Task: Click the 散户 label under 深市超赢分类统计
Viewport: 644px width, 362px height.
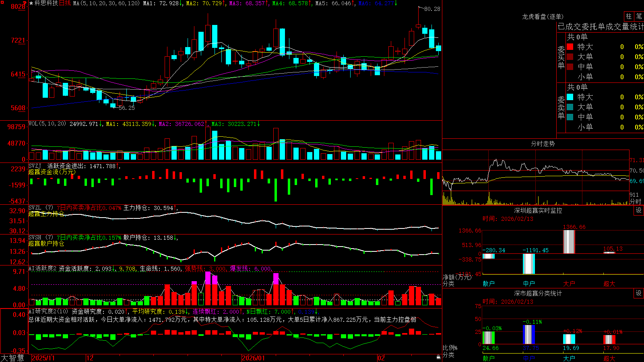Action: coord(489,358)
